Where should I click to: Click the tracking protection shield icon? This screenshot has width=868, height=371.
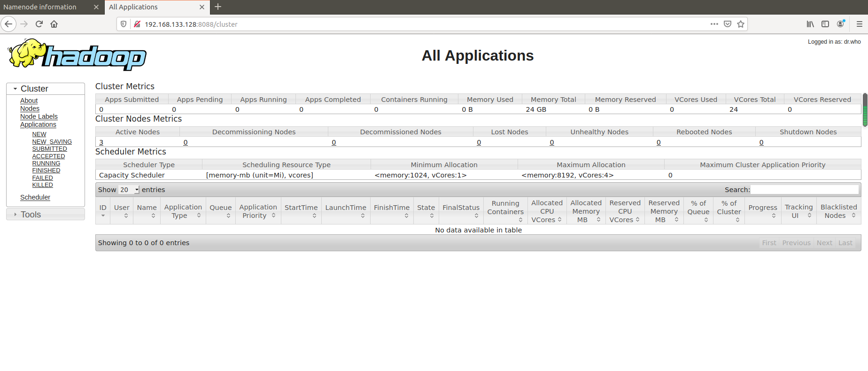[124, 24]
